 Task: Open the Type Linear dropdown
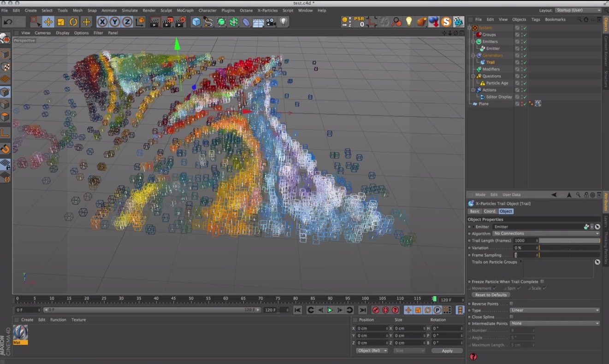tap(555, 310)
